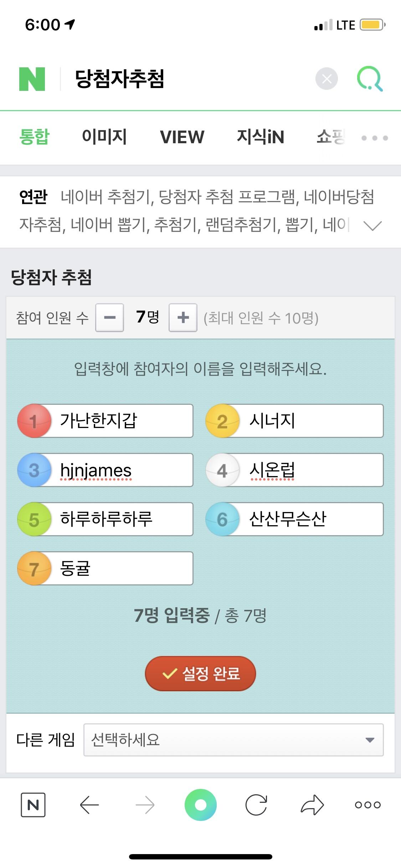
Task: Open the bottom three-circles more menu
Action: pyautogui.click(x=368, y=805)
